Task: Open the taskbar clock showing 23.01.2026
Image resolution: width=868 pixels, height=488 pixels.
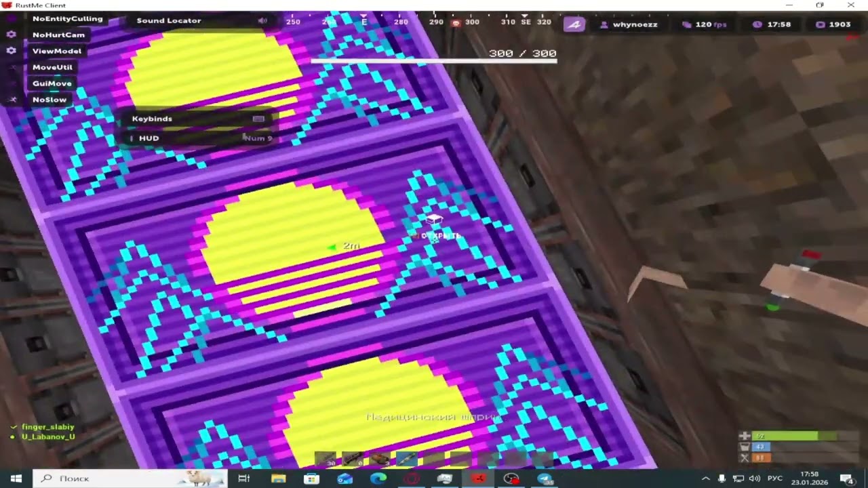Action: click(x=809, y=479)
